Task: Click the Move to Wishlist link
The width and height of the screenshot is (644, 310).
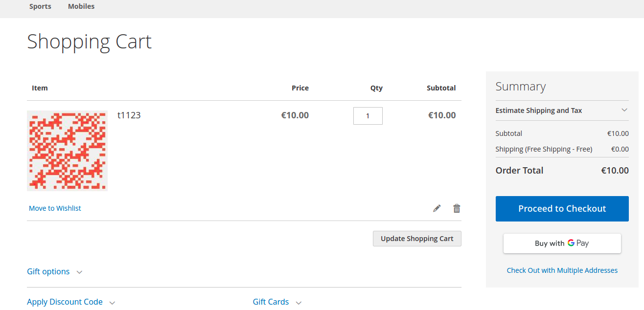Action: pos(54,208)
